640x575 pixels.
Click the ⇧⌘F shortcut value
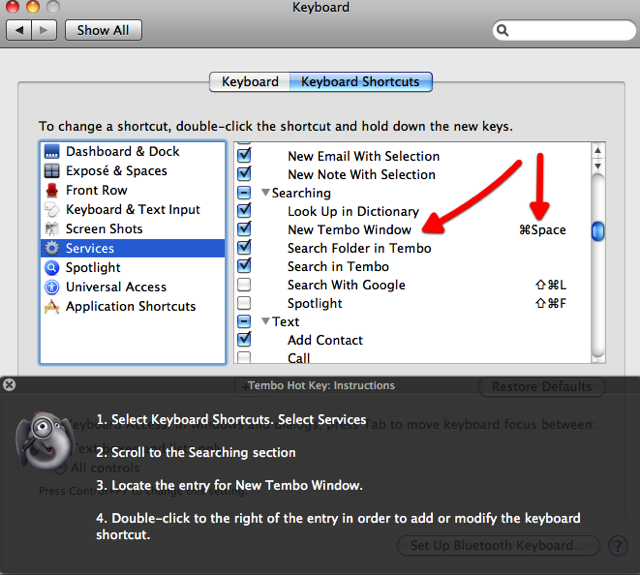coord(550,303)
